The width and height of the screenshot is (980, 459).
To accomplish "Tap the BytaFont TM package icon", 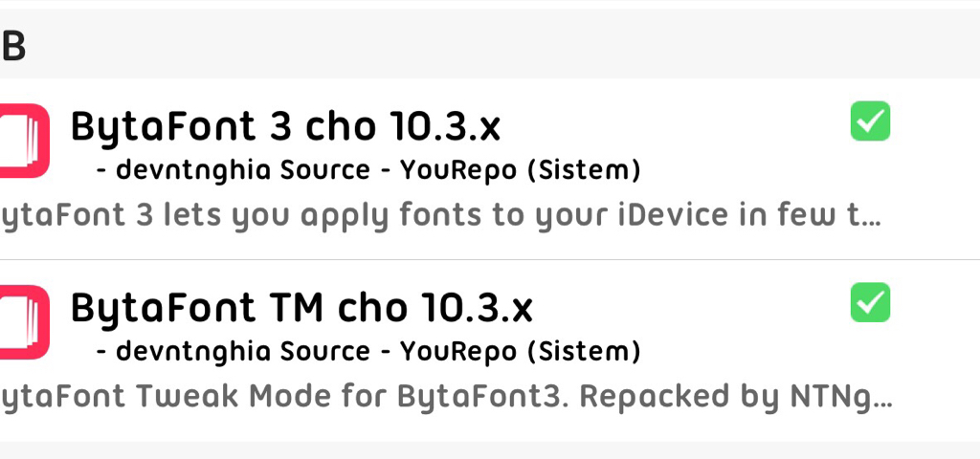I will tap(23, 322).
